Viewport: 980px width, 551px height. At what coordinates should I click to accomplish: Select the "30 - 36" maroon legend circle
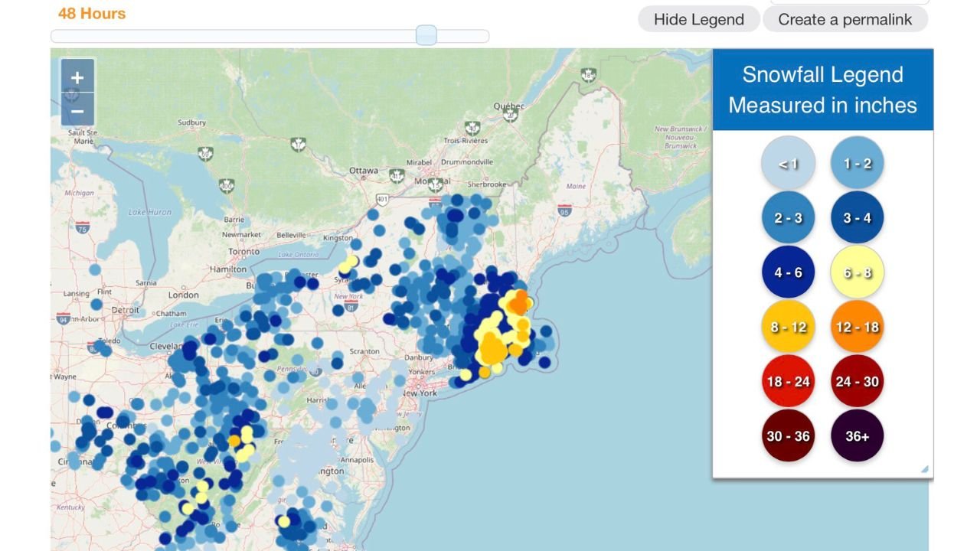tap(788, 435)
